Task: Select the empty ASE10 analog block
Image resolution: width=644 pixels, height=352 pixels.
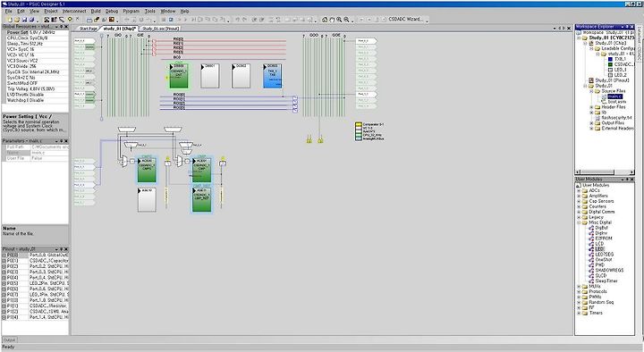Action: [147, 200]
